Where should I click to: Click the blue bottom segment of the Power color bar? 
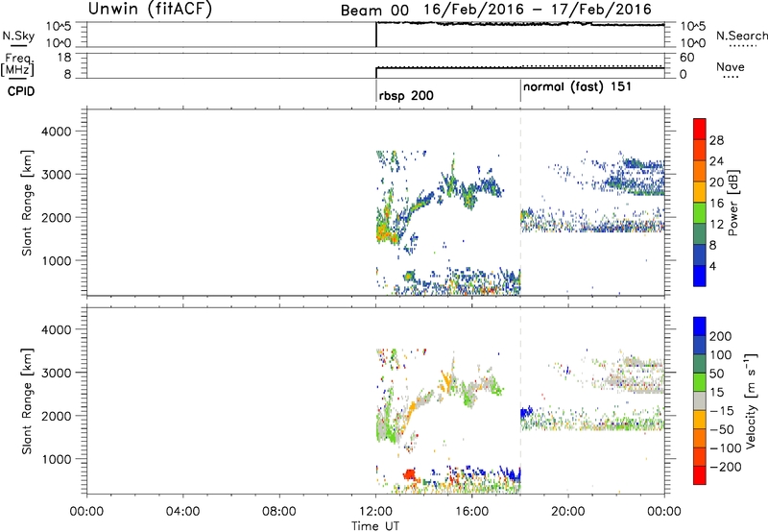(x=700, y=276)
